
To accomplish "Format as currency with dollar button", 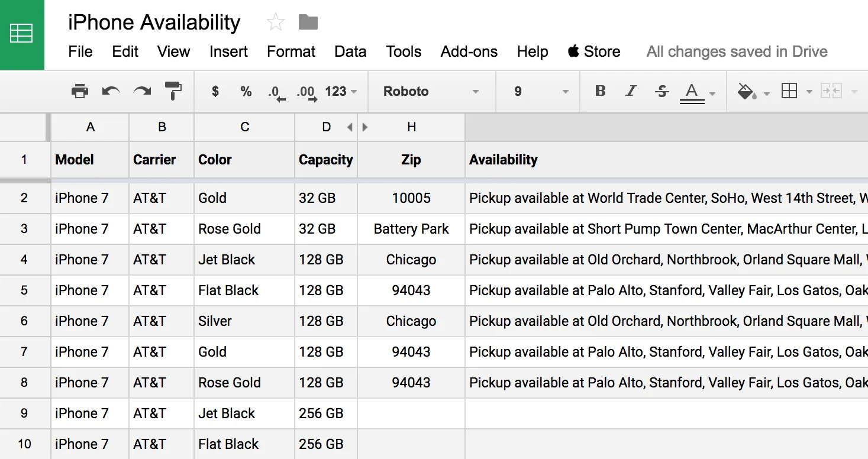I will click(x=215, y=91).
